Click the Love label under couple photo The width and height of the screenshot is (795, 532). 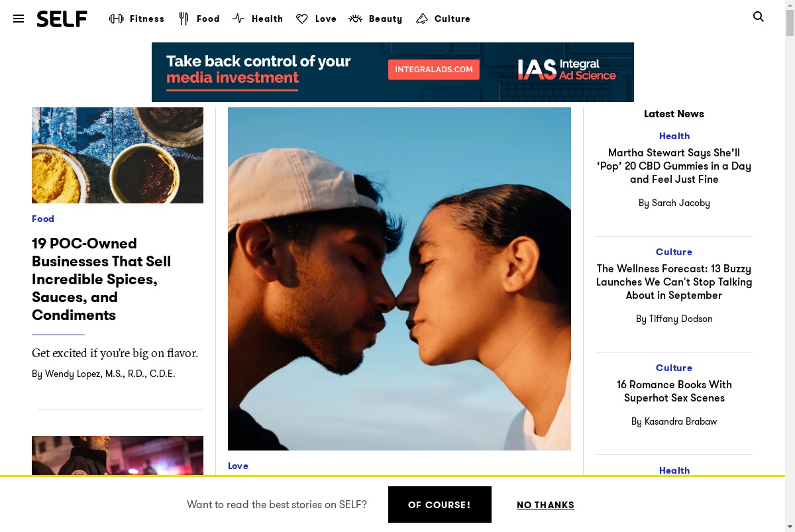[238, 466]
